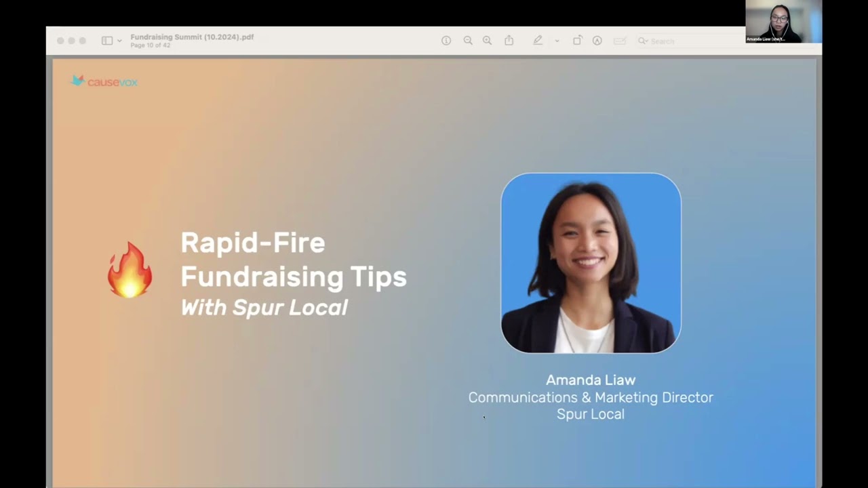The image size is (868, 488).
Task: Toggle the sidebar view button
Action: [x=107, y=41]
